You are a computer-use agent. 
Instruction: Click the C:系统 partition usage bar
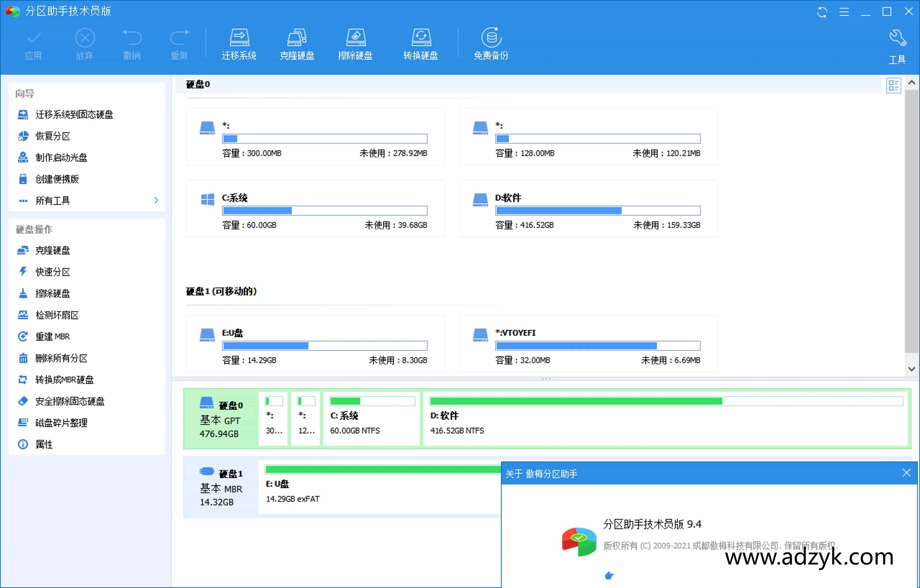324,210
